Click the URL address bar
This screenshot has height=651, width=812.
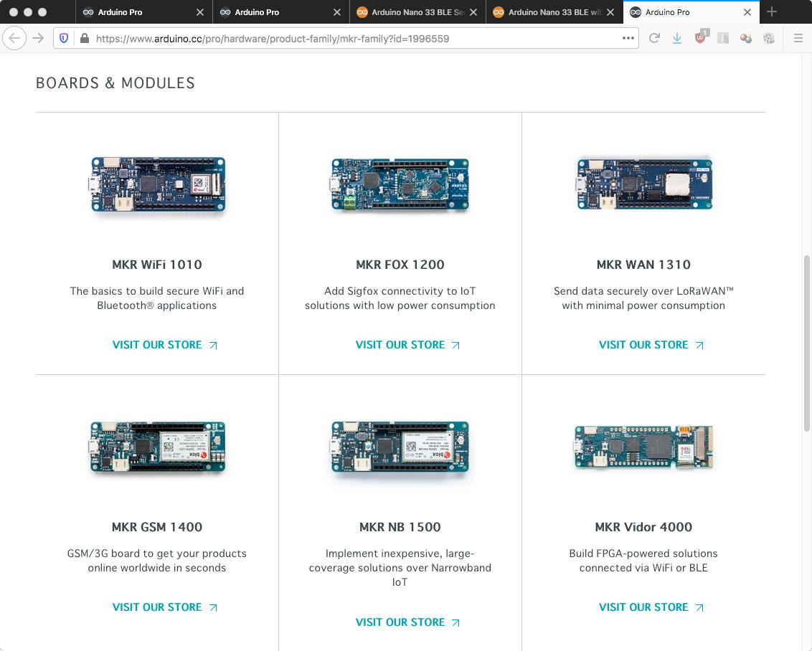click(x=346, y=38)
